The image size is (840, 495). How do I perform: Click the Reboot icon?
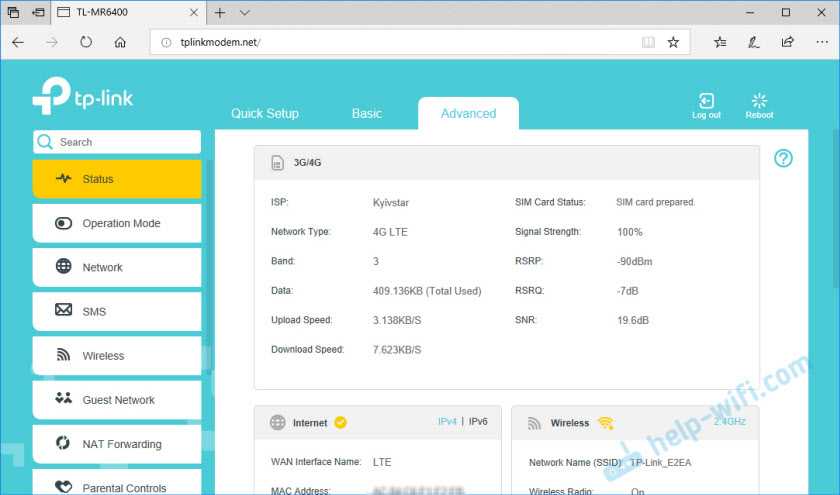[x=759, y=101]
